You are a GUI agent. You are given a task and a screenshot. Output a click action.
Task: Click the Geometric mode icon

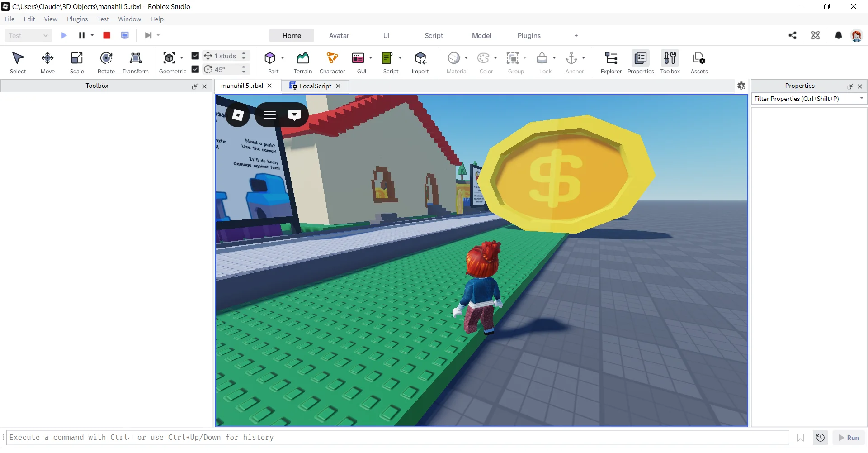(169, 58)
